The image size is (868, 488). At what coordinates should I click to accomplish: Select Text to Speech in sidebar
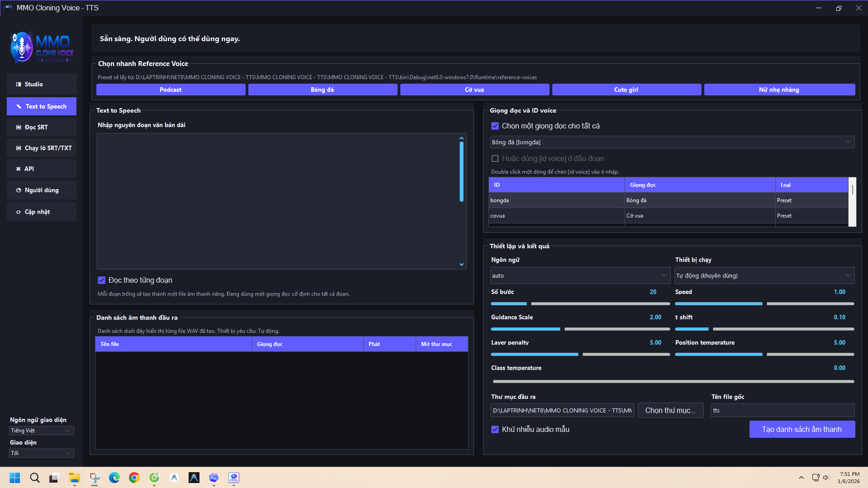coord(42,106)
